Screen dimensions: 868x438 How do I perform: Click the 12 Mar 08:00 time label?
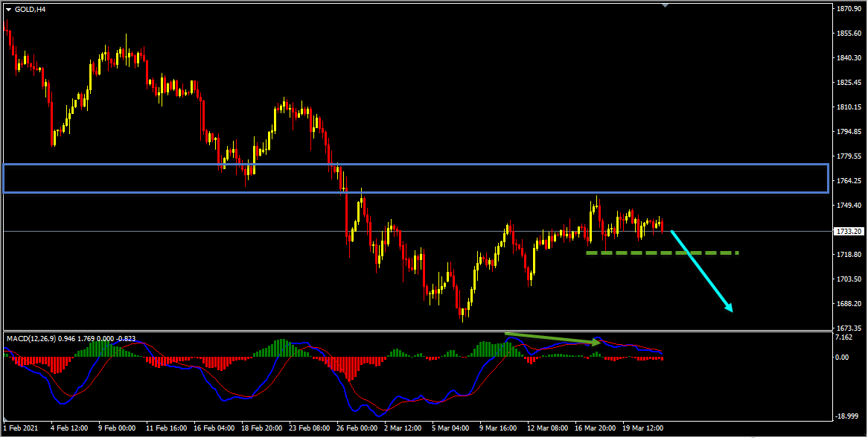tap(548, 428)
